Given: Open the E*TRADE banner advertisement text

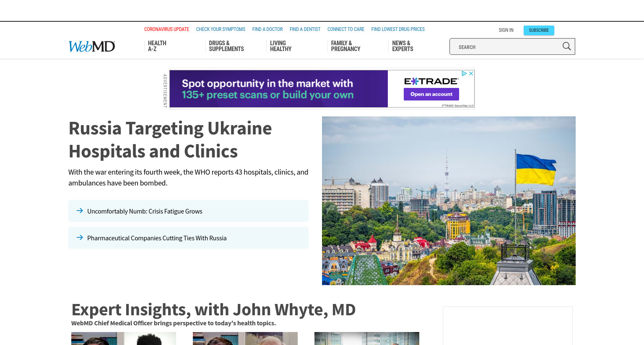Looking at the screenshot, I should (267, 89).
